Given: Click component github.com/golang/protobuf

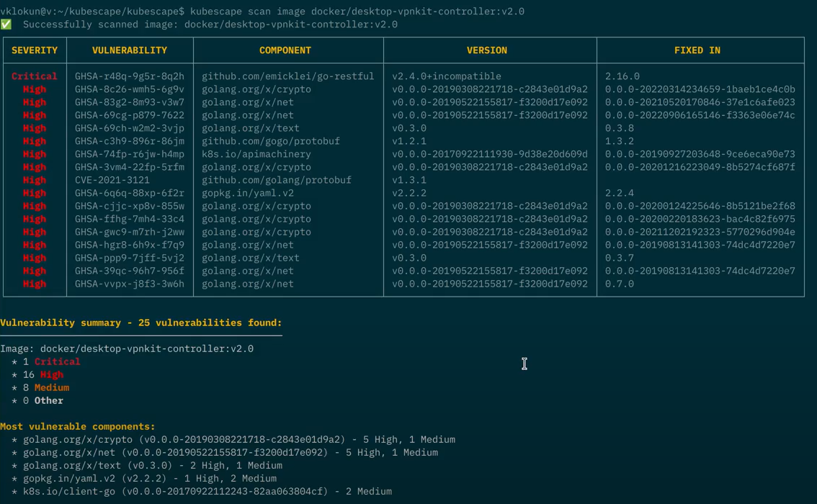Looking at the screenshot, I should click(277, 180).
